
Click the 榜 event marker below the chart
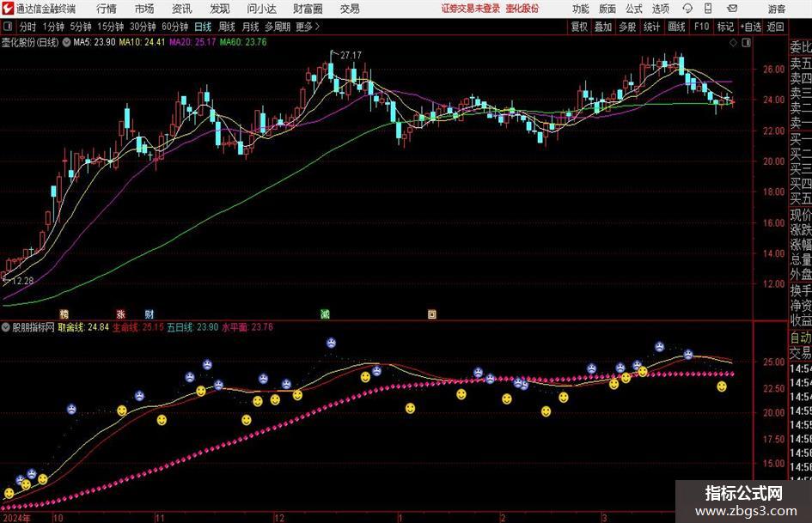64,313
